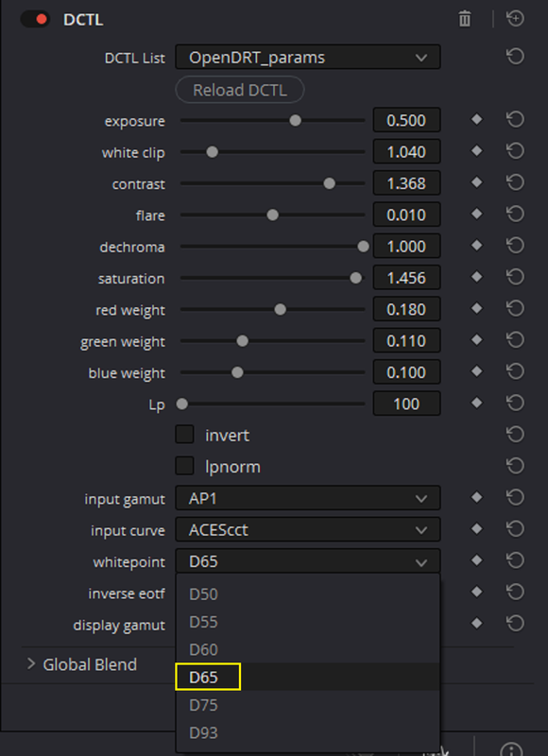Move the dechroma slider handle
Viewport: 548px width, 756px height.
364,247
